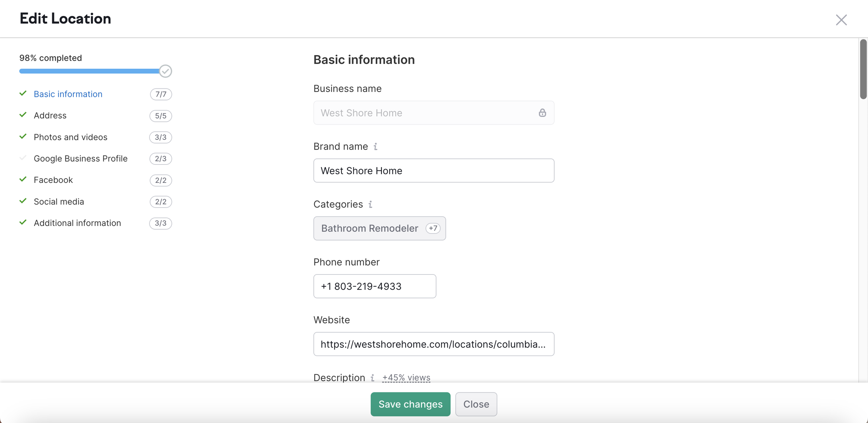
Task: Expand the +7 additional categories badge
Action: (x=433, y=228)
